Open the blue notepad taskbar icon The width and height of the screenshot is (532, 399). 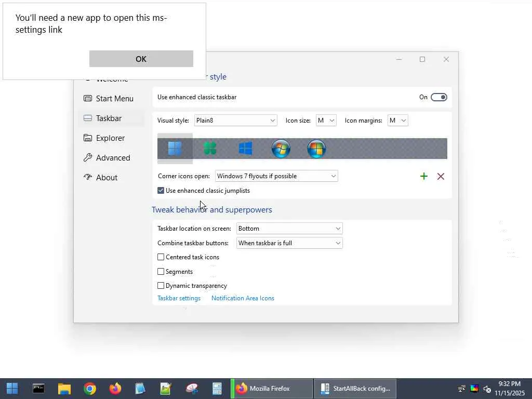pyautogui.click(x=140, y=389)
